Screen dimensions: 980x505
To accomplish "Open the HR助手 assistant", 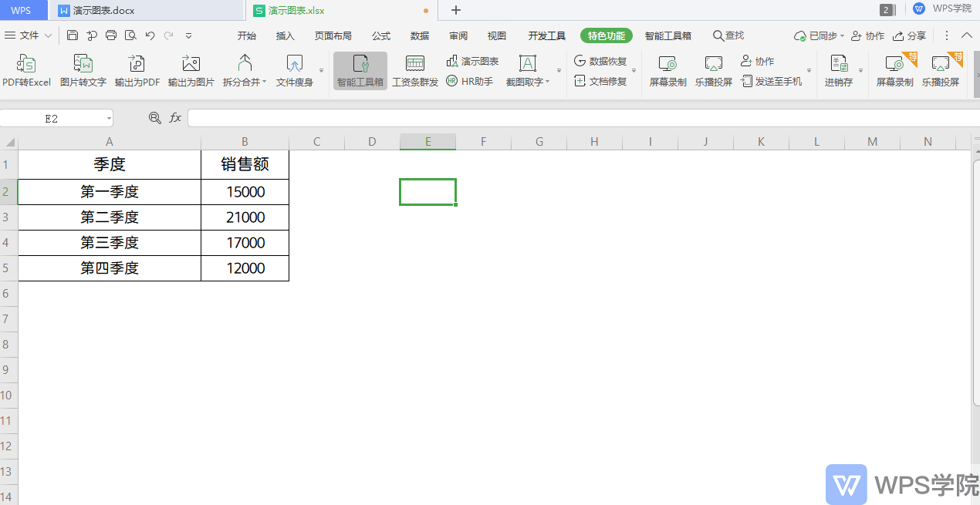I will coord(470,81).
